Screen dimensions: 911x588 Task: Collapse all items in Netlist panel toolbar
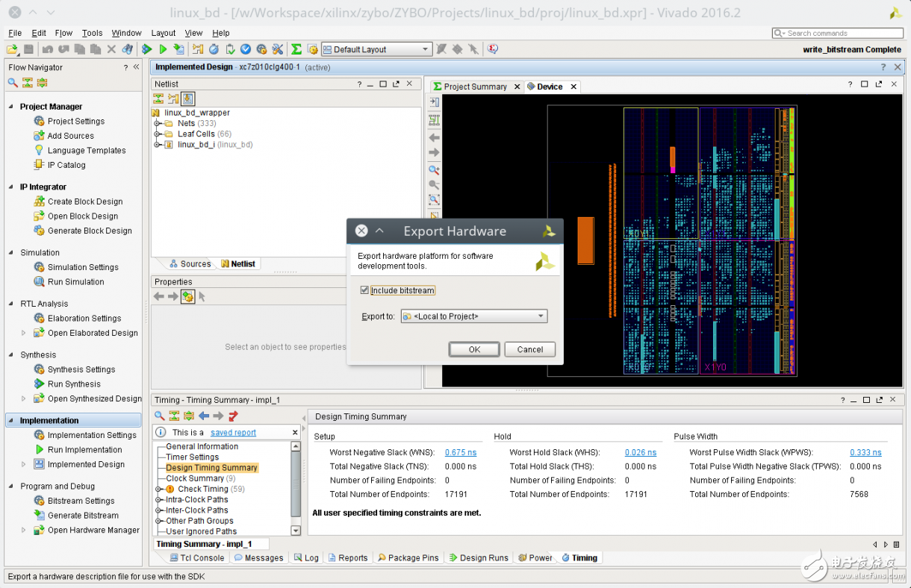158,98
